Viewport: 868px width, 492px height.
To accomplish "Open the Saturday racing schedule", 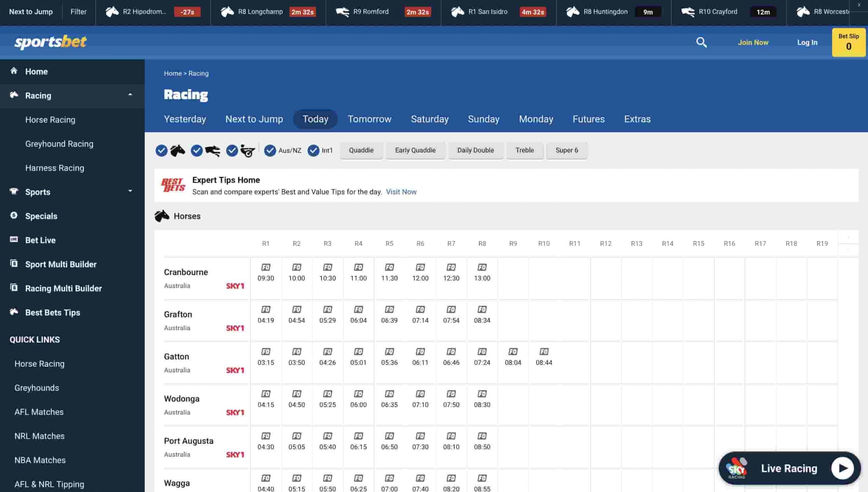I will [430, 119].
